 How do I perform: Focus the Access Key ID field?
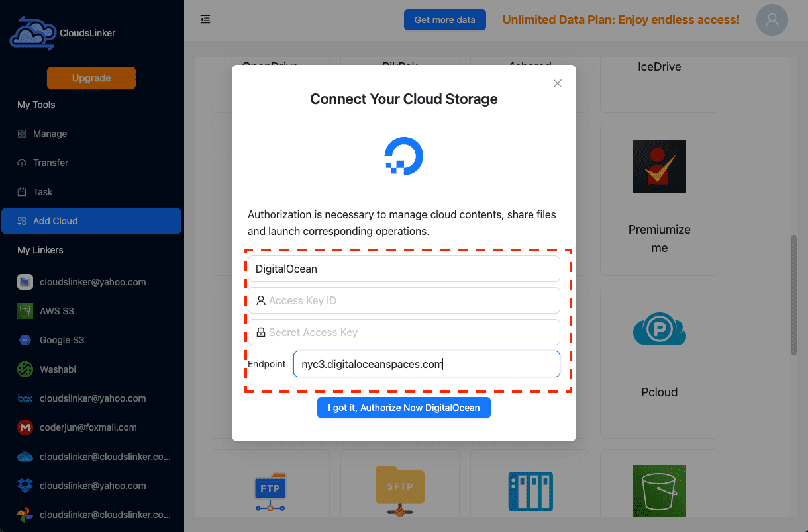pyautogui.click(x=404, y=300)
